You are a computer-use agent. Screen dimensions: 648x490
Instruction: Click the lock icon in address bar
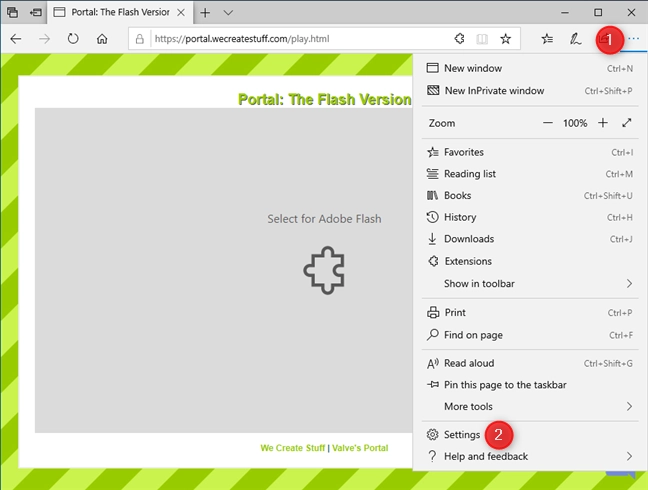point(140,39)
